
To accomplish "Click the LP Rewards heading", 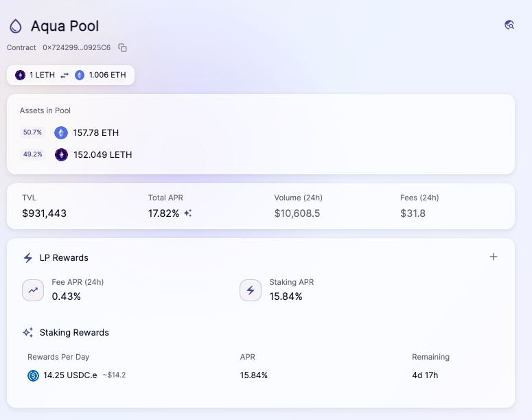I will point(64,258).
